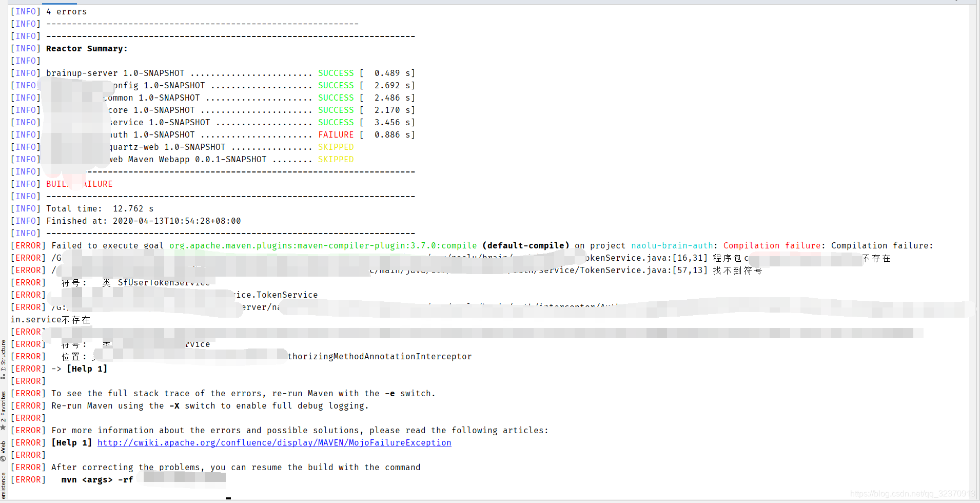The image size is (980, 503).
Task: Click SUCCESS status on core 1.0-SNAPSHOT row
Action: coord(336,110)
